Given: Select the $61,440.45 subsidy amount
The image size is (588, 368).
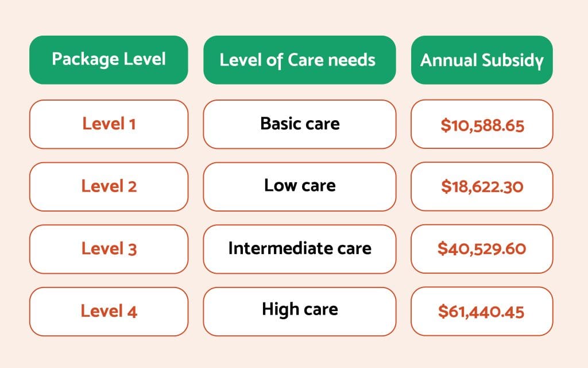Looking at the screenshot, I should pos(482,311).
